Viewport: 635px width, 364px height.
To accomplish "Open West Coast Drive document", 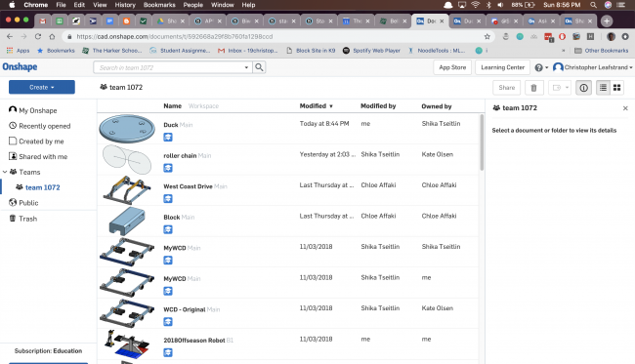I will click(188, 186).
